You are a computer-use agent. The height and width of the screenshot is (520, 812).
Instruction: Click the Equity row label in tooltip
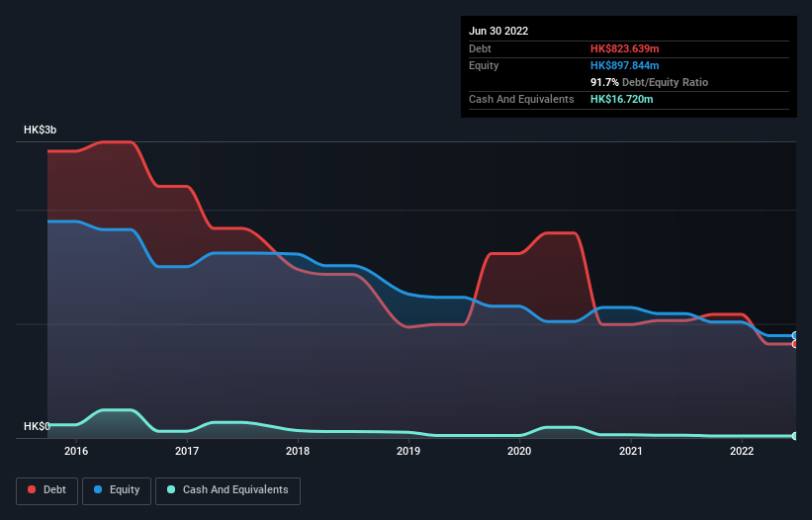pyautogui.click(x=484, y=65)
